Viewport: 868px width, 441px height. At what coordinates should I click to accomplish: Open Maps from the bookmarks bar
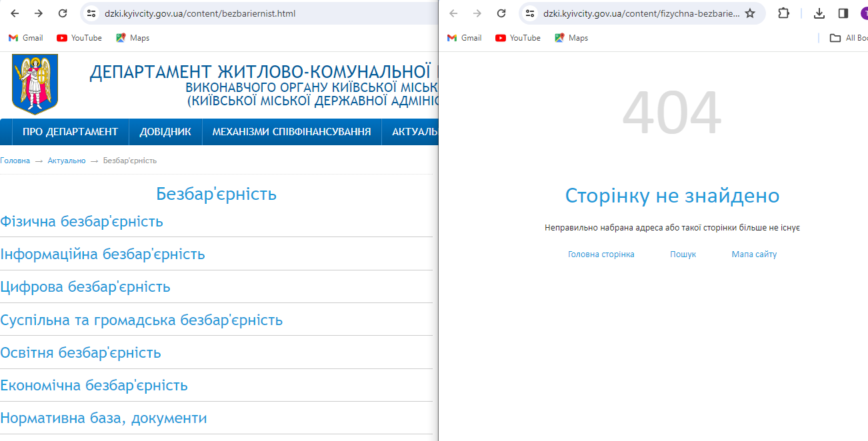(133, 38)
